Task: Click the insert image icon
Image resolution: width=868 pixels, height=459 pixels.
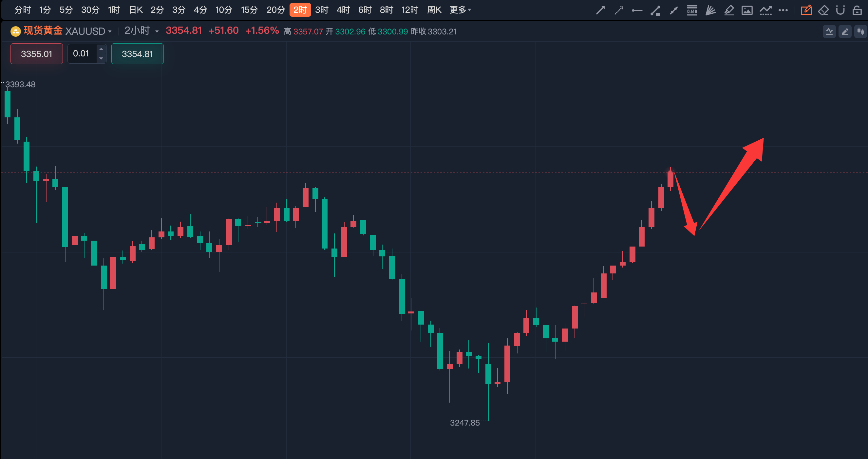Action: tap(747, 10)
